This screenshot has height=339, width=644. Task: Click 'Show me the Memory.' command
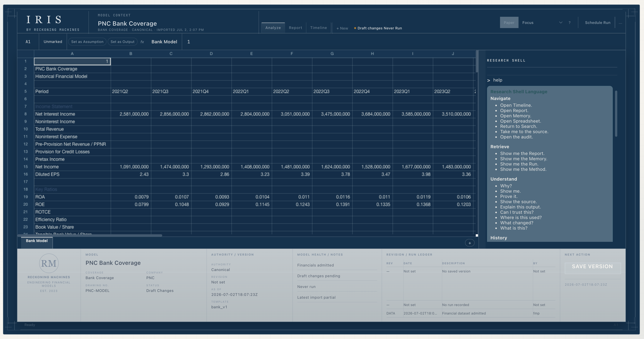pyautogui.click(x=524, y=159)
